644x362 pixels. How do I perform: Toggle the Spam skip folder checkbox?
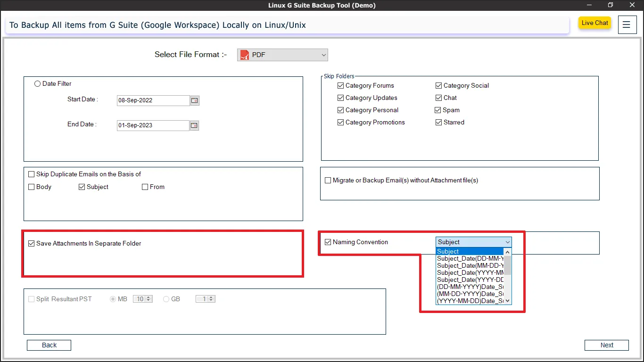coord(438,110)
